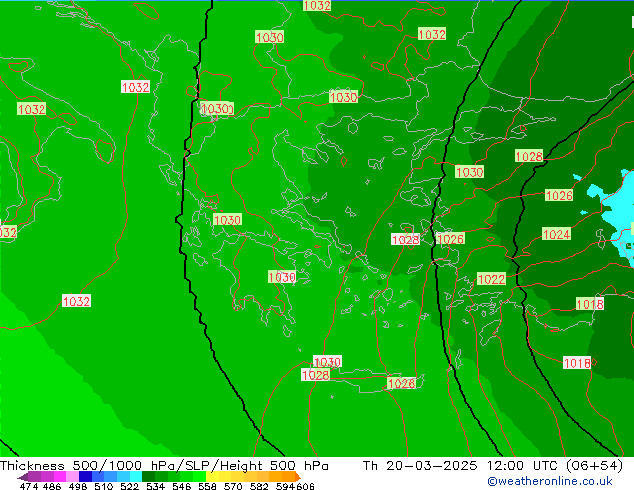Screen dimensions: 634x490
Task: Click the map title 'Thickness 500/1000 hPa/SLP/Height 500 hPa'
Action: click(164, 466)
